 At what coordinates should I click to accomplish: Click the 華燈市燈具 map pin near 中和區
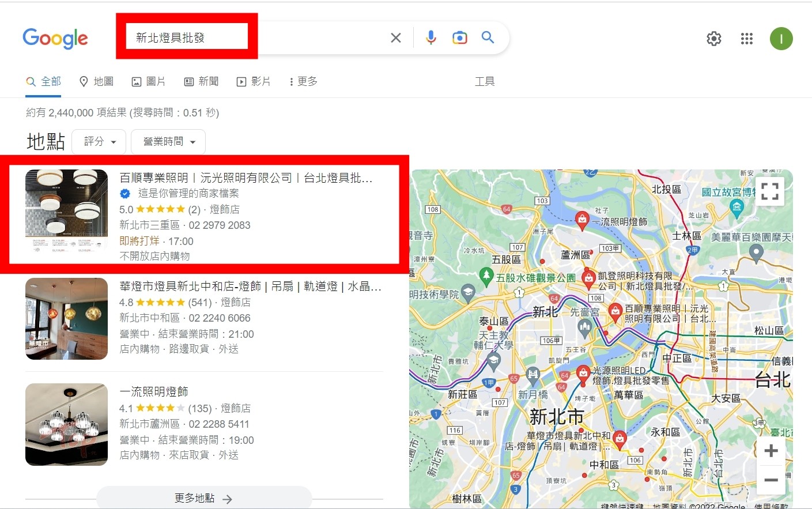tap(620, 439)
